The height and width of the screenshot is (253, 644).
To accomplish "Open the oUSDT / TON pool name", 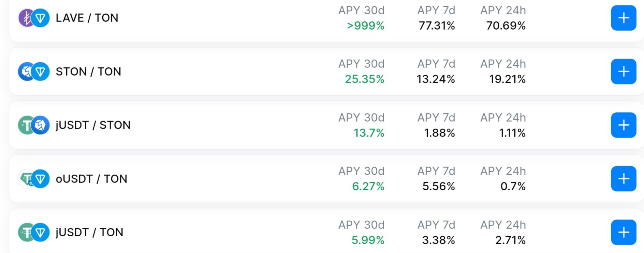I will tap(91, 179).
